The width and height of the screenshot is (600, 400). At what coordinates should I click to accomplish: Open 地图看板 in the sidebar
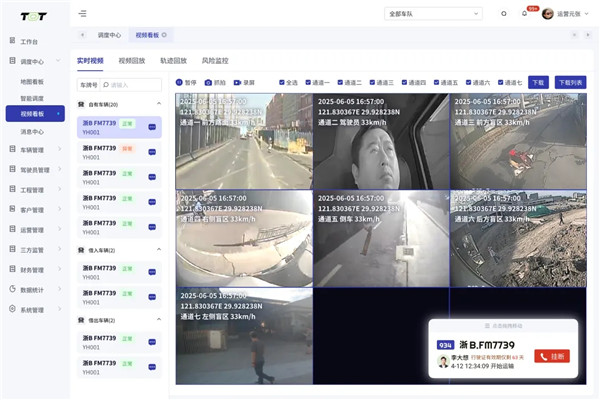[33, 81]
